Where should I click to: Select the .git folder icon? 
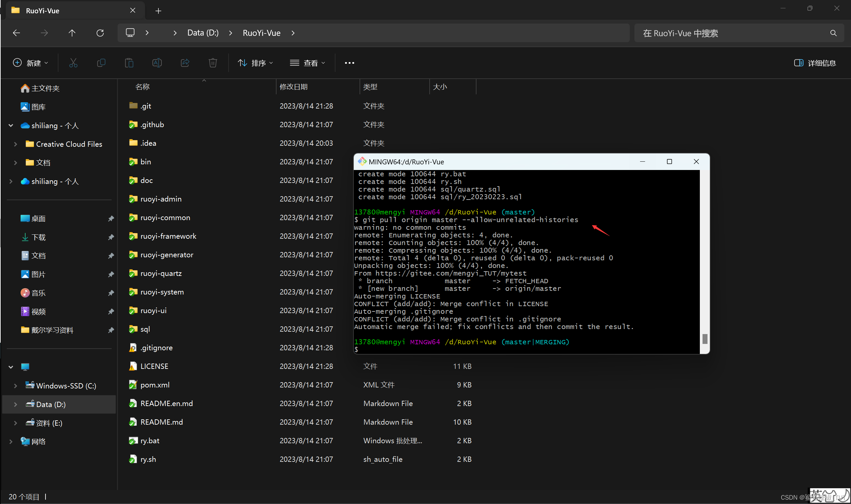[x=133, y=106]
